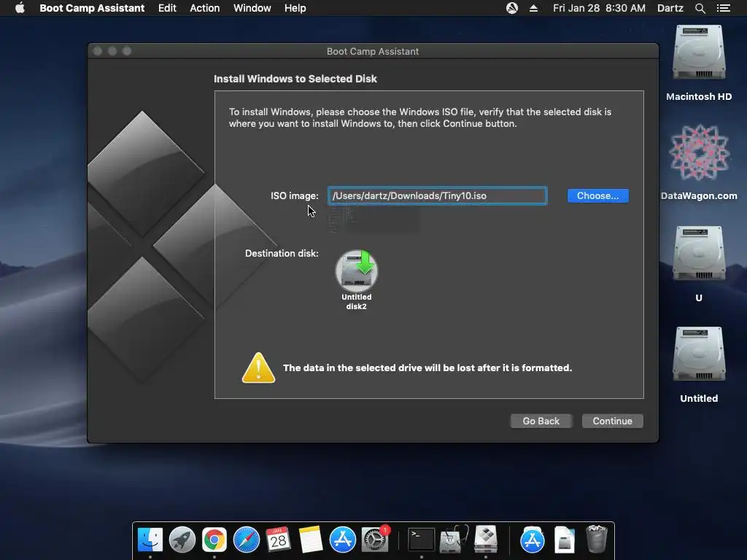Click the round status icon in menu bar

point(511,8)
